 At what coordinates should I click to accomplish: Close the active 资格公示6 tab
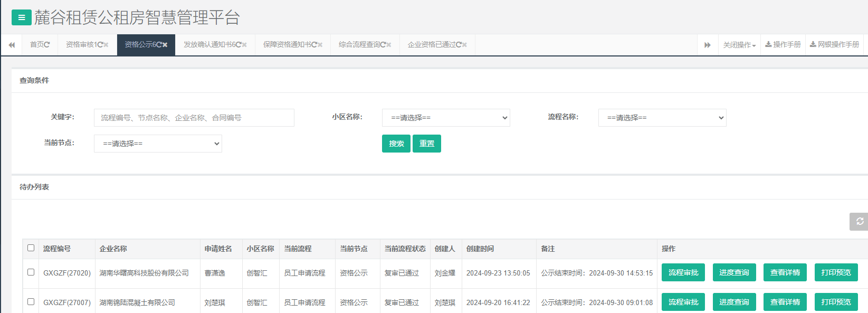[x=165, y=45]
